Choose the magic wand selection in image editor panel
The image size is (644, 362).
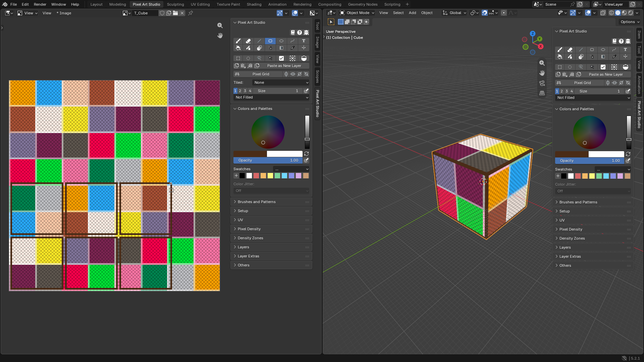tap(270, 58)
